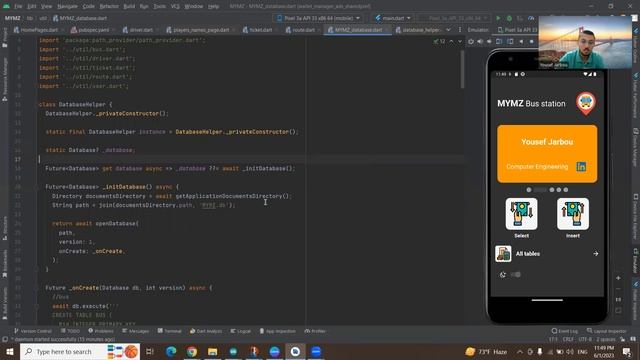Open the device selector Pixel 3a API 33 dropdown
Viewport: 640px width, 360px height.
(x=318, y=18)
